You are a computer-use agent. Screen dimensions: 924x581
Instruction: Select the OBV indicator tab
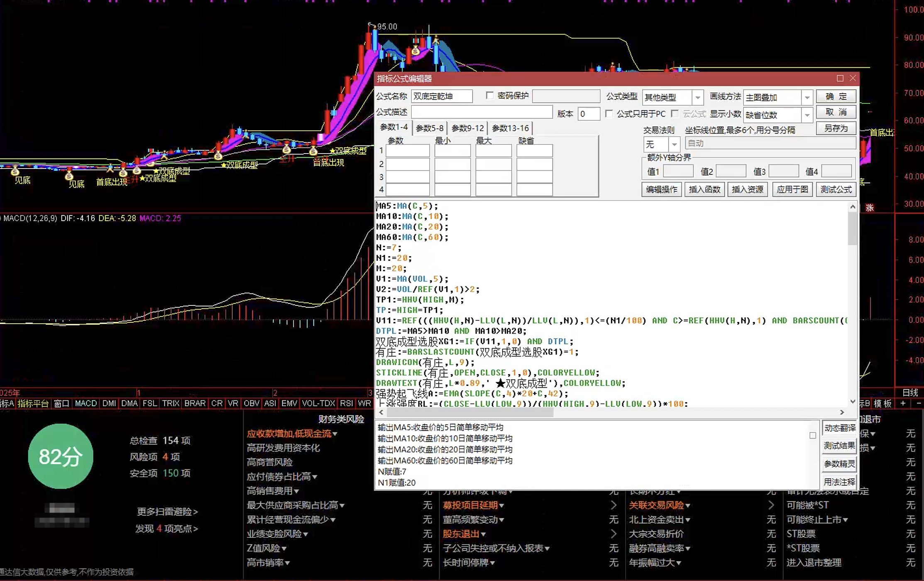pos(252,403)
